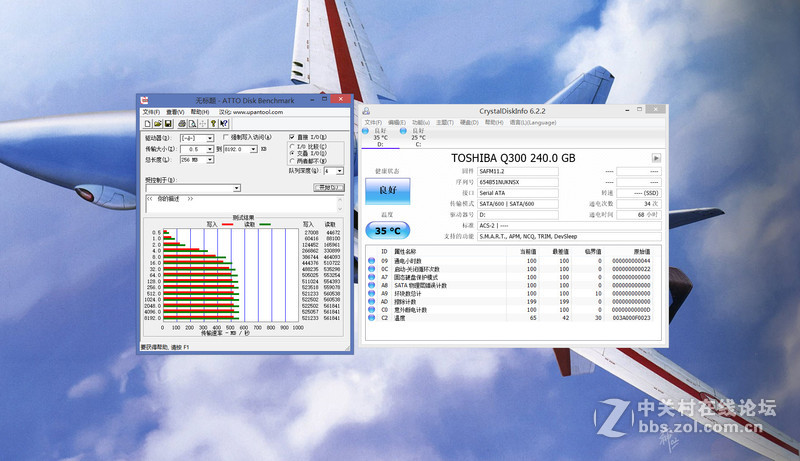Click the blue status orb for attribute 0C
The image size is (800, 461).
371,269
